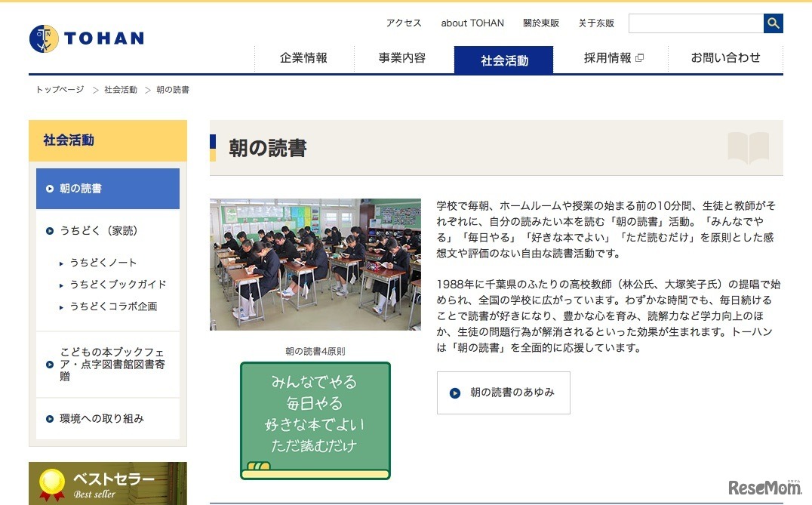Click the search magnifier icon
Screen dimensions: 812x505
773,23
